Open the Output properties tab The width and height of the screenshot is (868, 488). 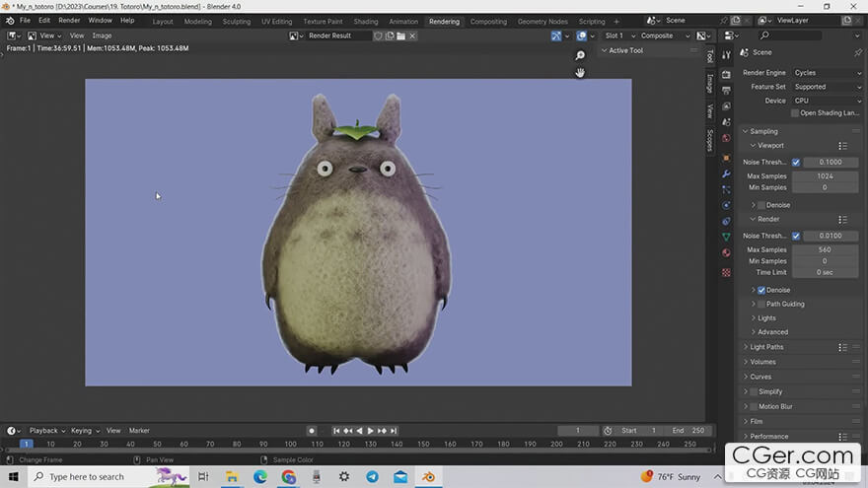(x=726, y=90)
